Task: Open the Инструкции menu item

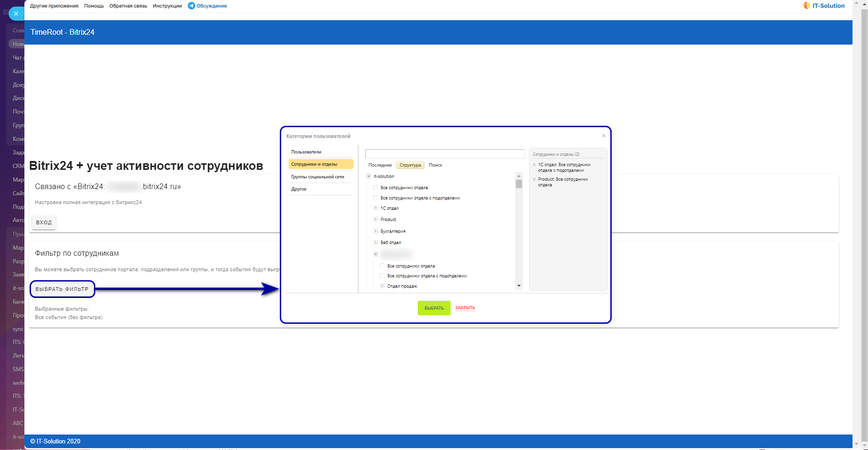Action: [167, 6]
